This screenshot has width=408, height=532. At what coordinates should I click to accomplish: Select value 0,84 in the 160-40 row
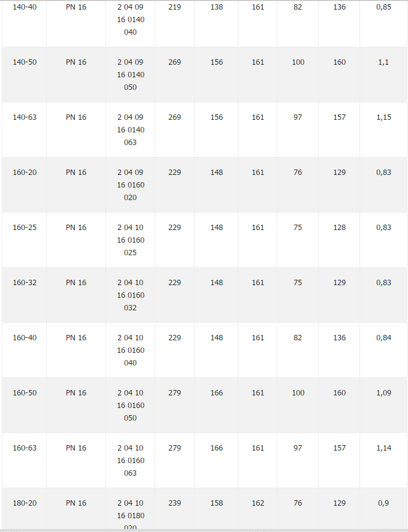coord(383,338)
